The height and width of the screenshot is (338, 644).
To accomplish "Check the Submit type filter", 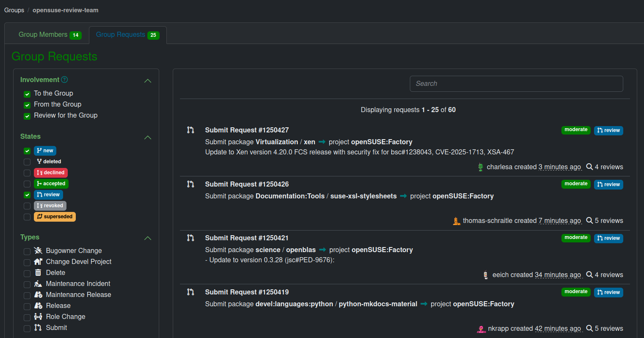I will pos(27,328).
